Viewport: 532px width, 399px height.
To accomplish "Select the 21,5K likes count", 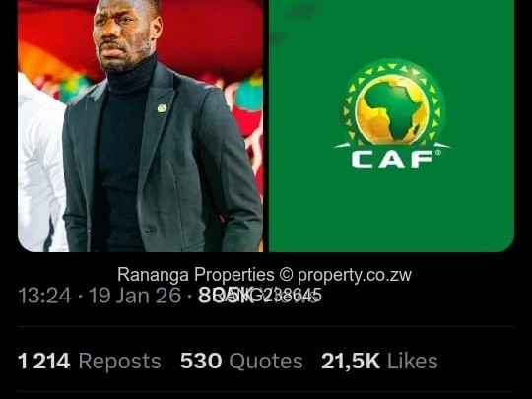I will tap(351, 361).
